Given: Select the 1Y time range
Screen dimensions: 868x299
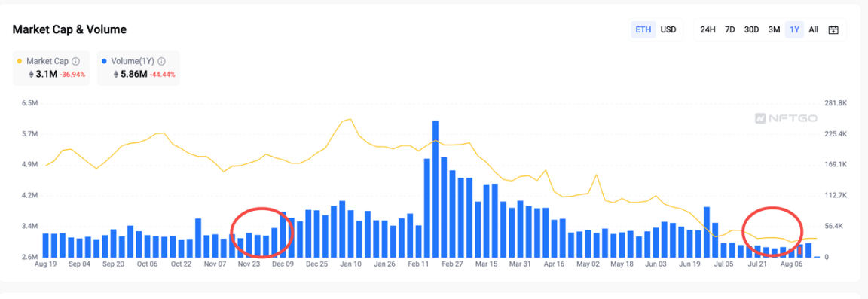Looking at the screenshot, I should click(794, 30).
